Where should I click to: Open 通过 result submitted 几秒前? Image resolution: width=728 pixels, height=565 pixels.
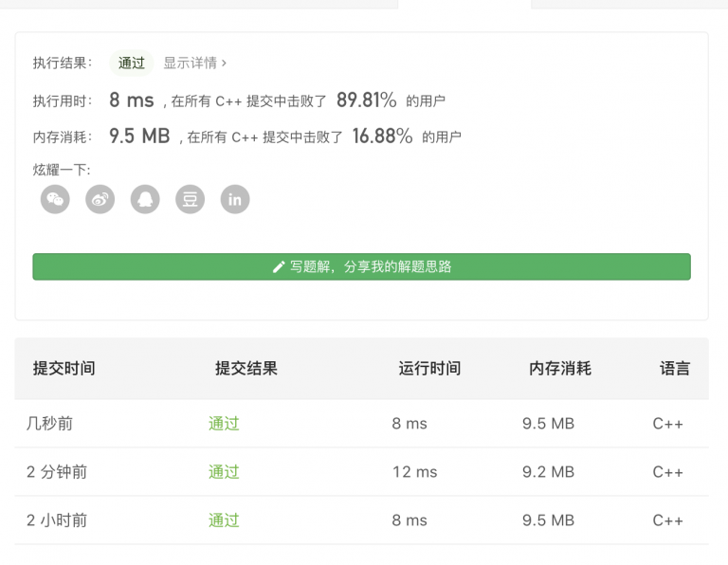pos(224,424)
